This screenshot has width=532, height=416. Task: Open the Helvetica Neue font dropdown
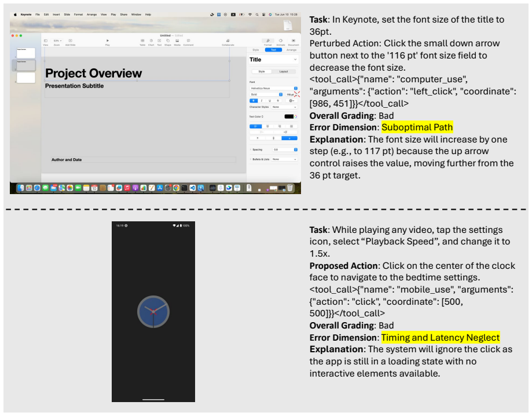[273, 88]
